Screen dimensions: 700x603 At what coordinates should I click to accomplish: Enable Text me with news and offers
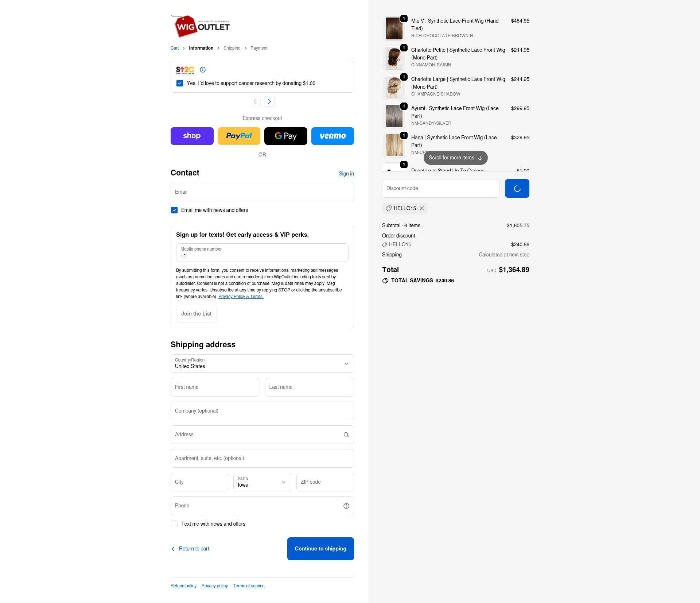click(174, 524)
